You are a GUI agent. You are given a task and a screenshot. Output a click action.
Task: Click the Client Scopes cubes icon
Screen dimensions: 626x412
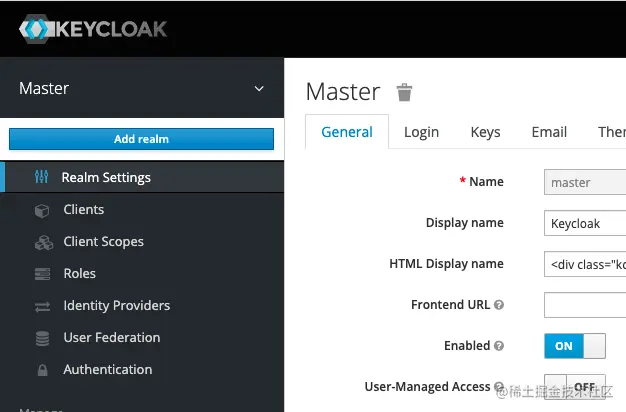(44, 242)
